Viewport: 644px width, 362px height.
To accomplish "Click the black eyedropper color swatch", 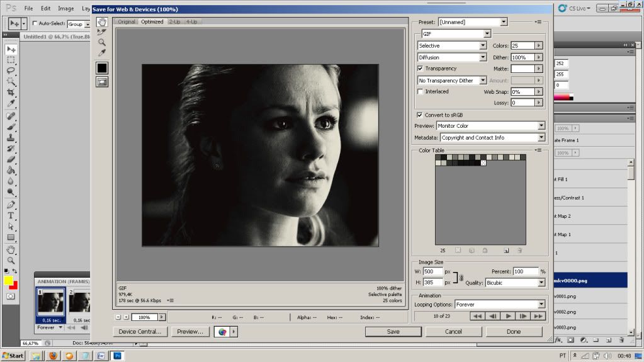I will click(x=101, y=67).
